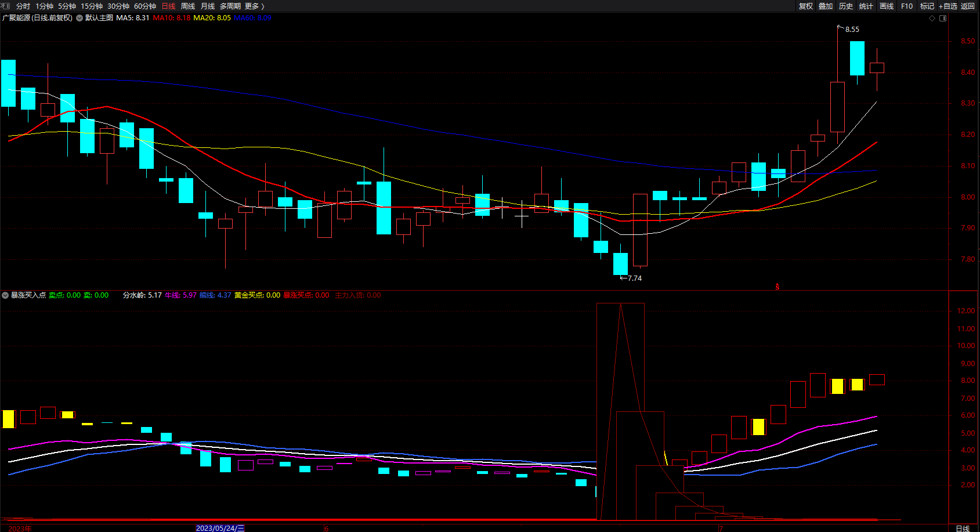Click the 8.55 high price label
The height and width of the screenshot is (532, 980).
(852, 30)
